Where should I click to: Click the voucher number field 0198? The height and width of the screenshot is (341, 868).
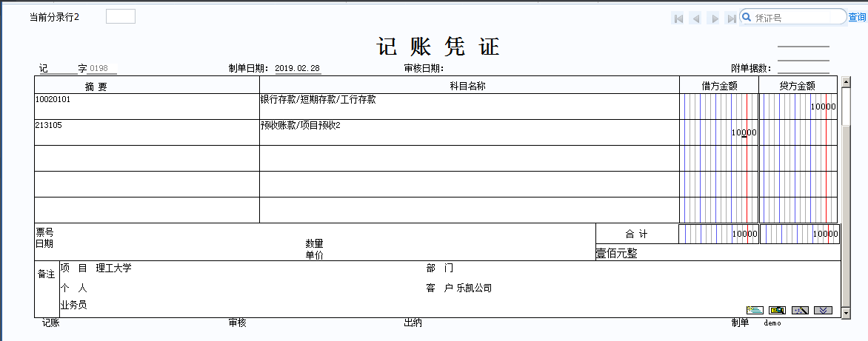coord(103,69)
